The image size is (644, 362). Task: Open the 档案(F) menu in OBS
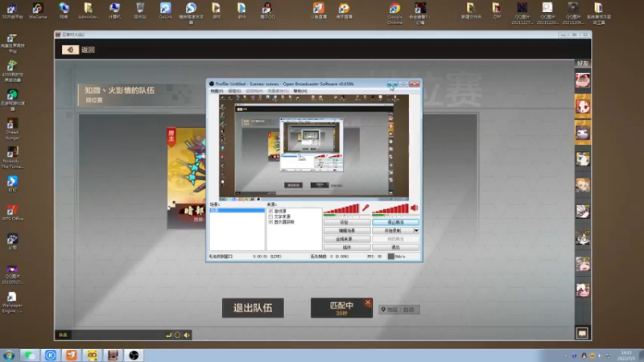(217, 91)
